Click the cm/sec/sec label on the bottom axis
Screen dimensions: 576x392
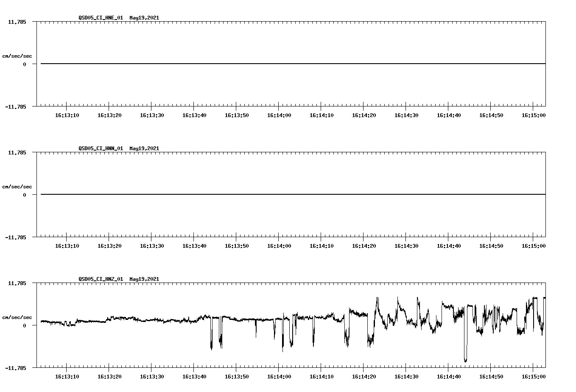pos(17,316)
